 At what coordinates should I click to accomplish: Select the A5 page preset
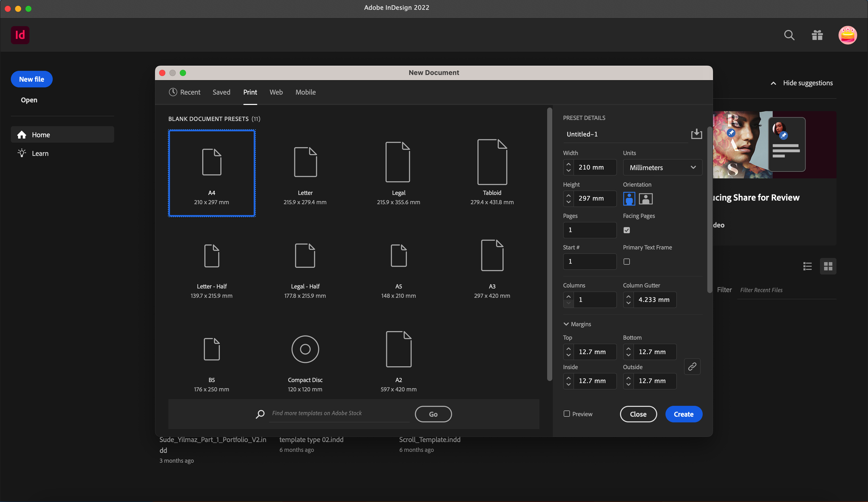pos(399,267)
